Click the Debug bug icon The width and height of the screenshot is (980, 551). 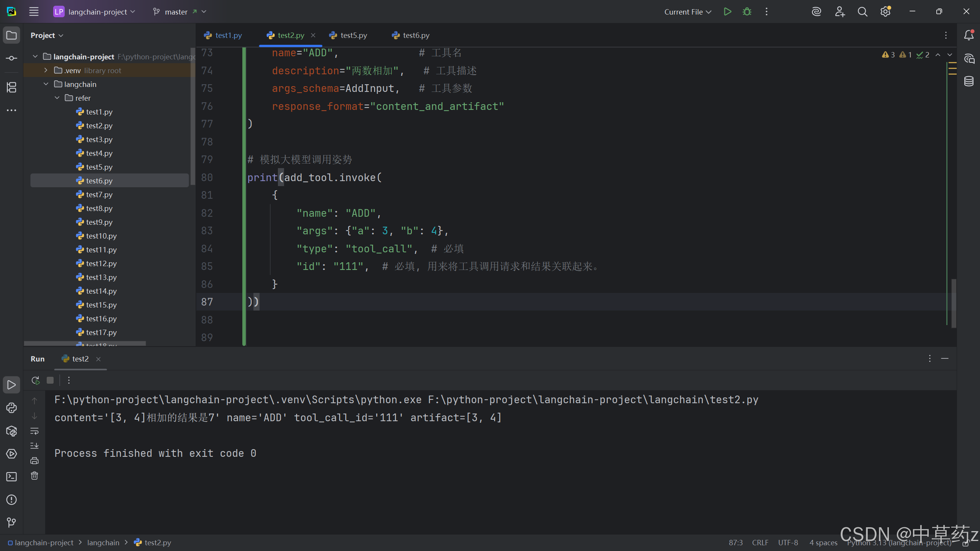[x=747, y=11]
